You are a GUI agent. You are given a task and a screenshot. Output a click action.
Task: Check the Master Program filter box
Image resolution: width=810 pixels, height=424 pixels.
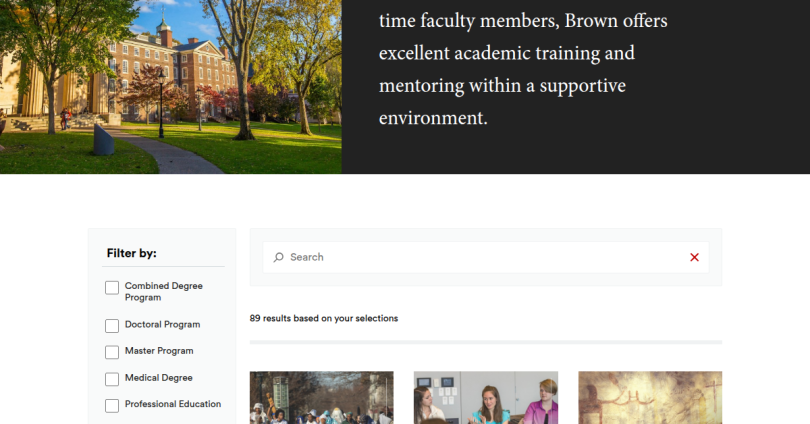pyautogui.click(x=112, y=352)
